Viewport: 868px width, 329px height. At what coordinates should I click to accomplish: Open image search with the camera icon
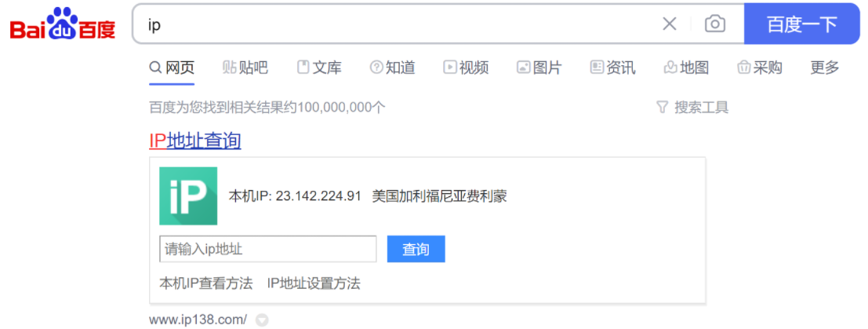tap(714, 24)
